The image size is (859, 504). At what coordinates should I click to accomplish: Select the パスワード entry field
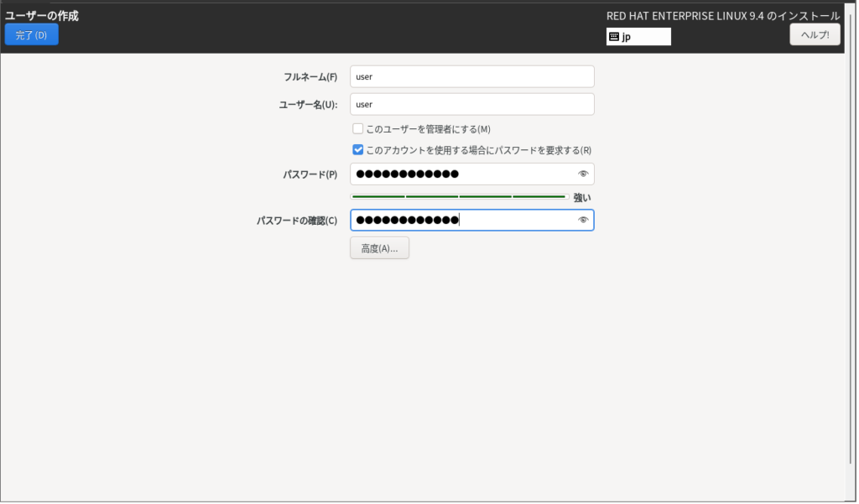coord(463,174)
